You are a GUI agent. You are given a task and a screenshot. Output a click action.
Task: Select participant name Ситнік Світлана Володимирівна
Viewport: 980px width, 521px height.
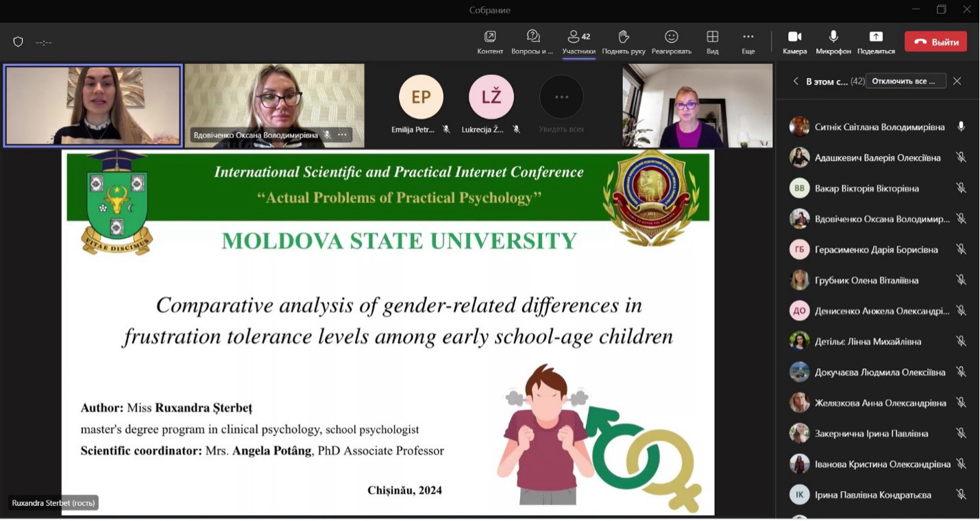[x=880, y=127]
